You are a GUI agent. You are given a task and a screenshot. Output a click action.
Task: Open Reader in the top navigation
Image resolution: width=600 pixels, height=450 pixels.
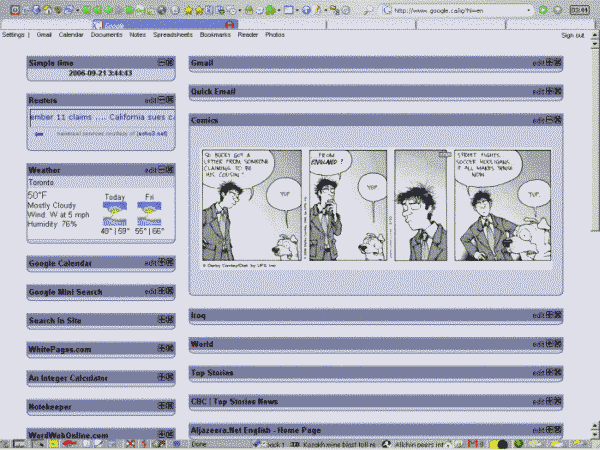pos(248,34)
